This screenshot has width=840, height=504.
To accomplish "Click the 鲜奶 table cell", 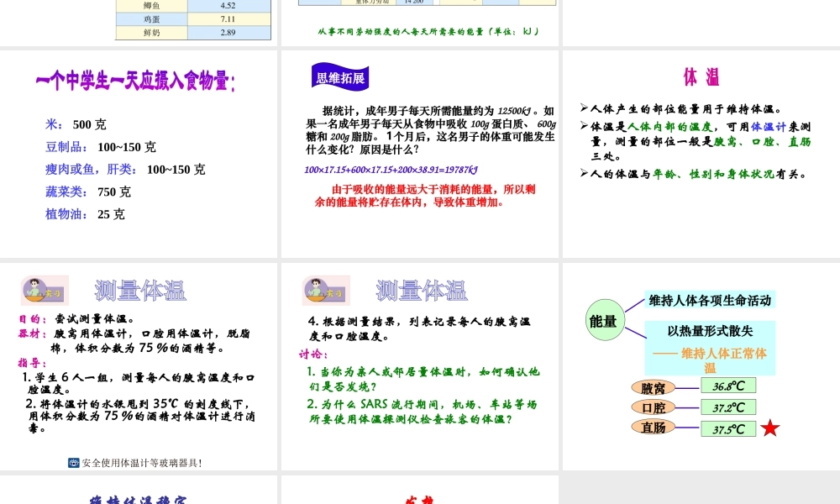I will (151, 33).
